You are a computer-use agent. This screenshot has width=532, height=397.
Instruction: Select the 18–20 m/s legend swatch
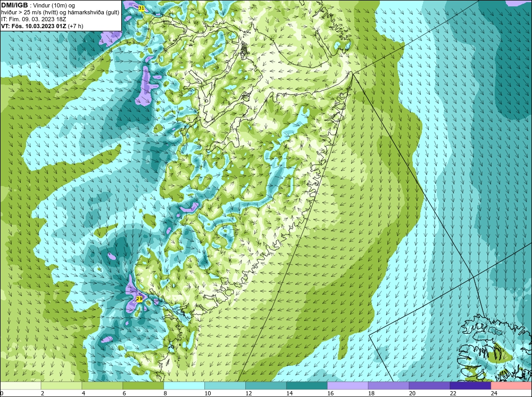(388, 386)
